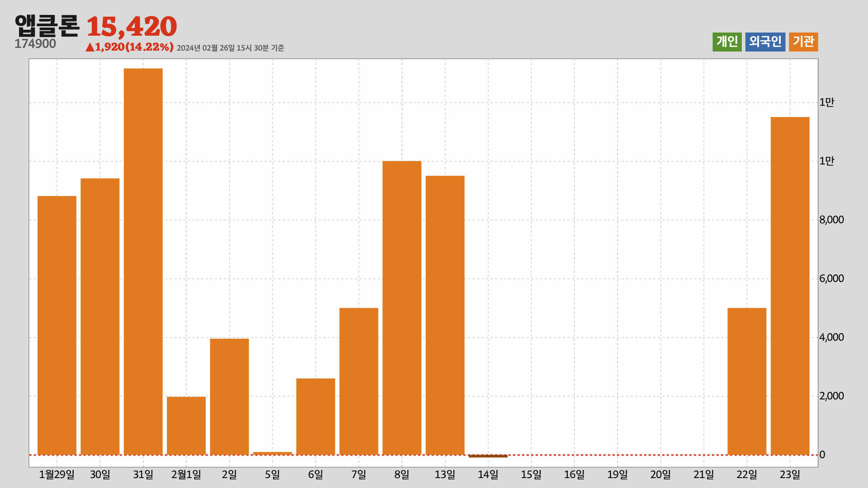Click the ▲1,920(14.22%) change text
The image size is (868, 488).
pyautogui.click(x=130, y=47)
